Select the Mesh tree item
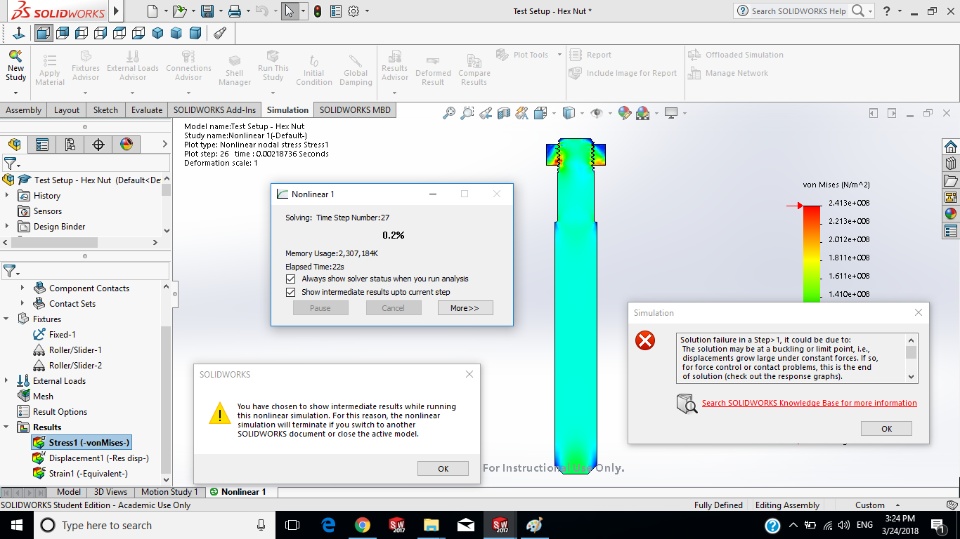The width and height of the screenshot is (960, 539). tap(36, 396)
